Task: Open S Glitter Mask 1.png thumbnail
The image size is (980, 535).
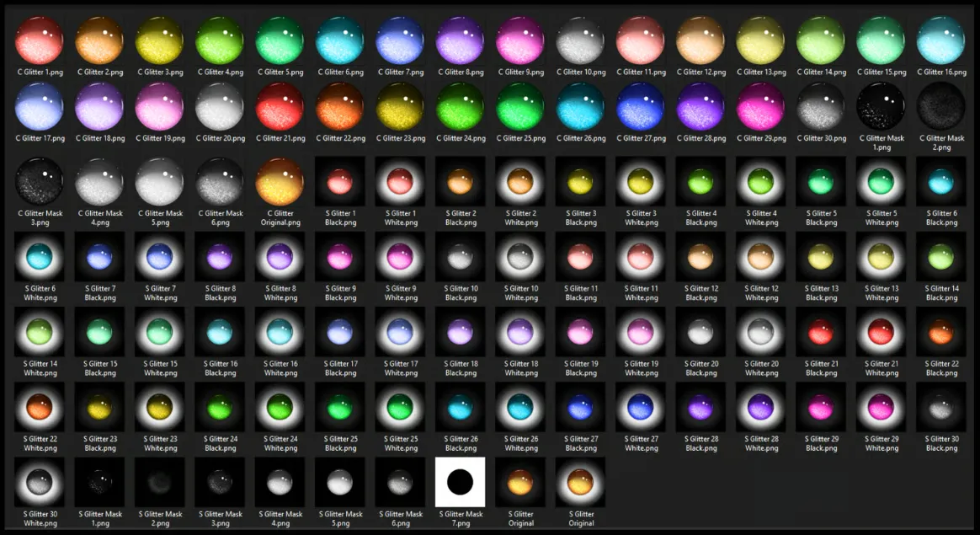Action: pyautogui.click(x=100, y=482)
